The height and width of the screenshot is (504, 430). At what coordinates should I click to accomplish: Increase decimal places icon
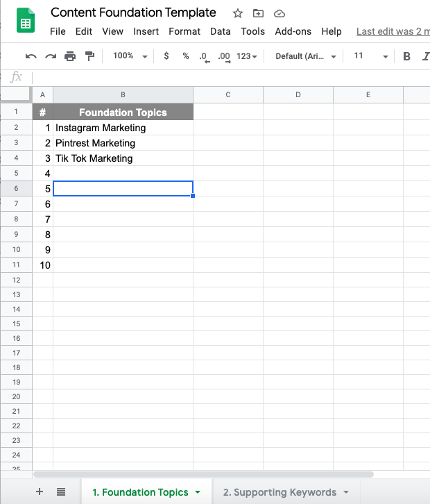pyautogui.click(x=224, y=57)
